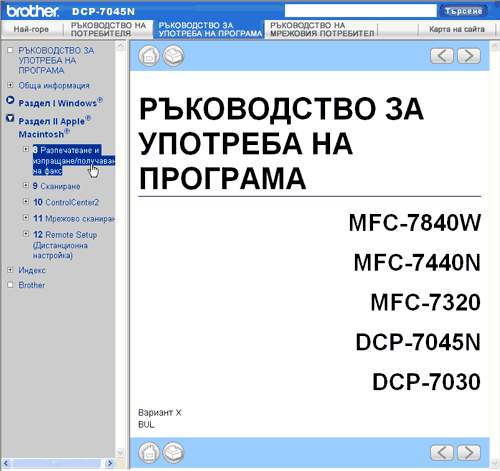Click the sidebar horizontal scrollbar thumb
Viewport: 500px width, 471px height.
(x=56, y=463)
